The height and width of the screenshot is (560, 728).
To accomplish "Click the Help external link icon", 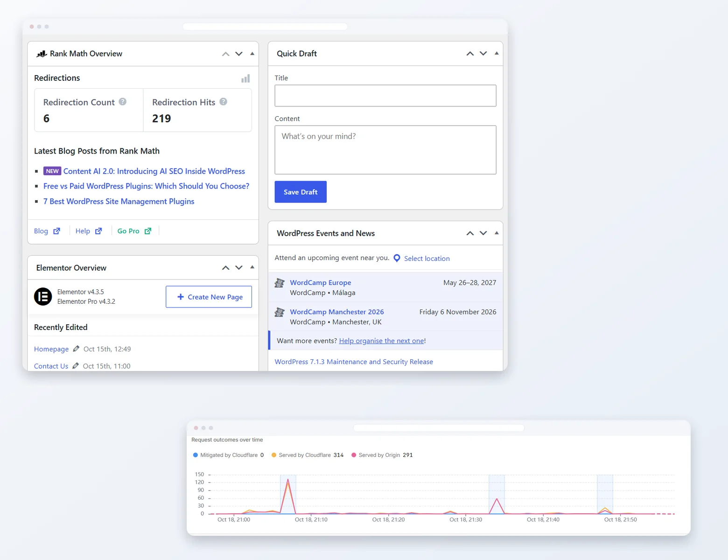I will pyautogui.click(x=98, y=231).
